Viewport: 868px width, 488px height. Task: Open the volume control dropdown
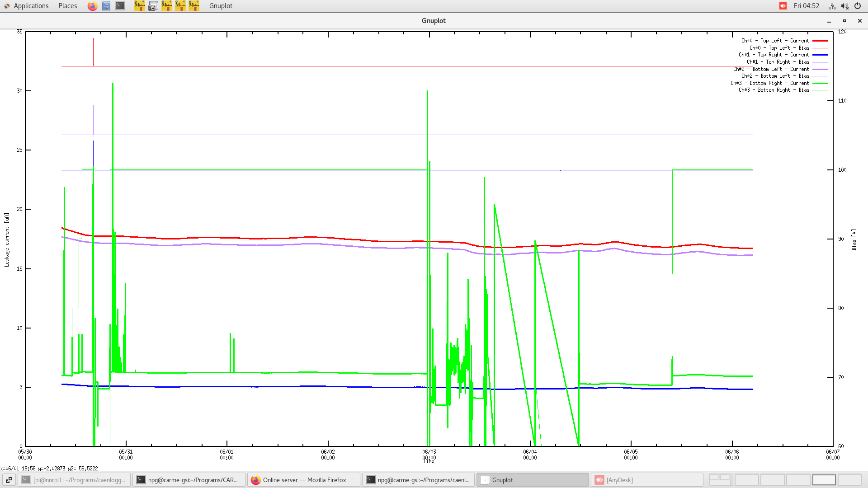[844, 6]
